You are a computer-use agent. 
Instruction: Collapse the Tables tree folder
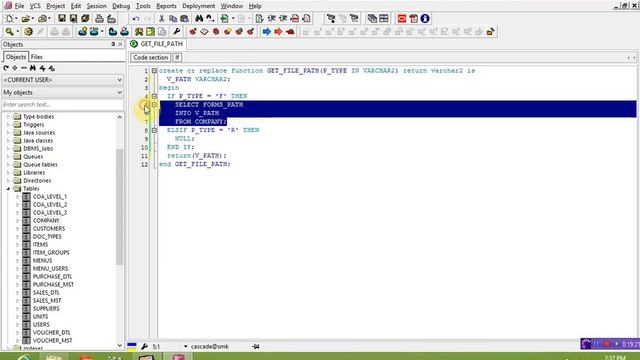tap(8, 189)
